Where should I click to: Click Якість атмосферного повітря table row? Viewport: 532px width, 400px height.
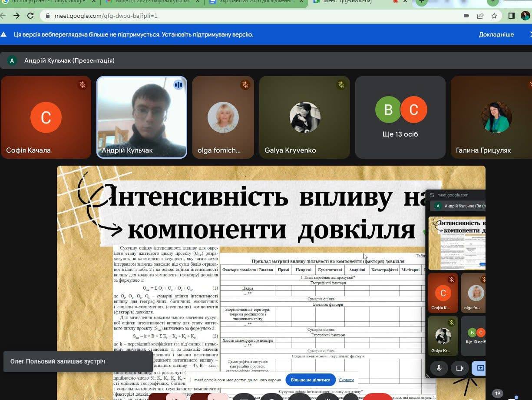(x=322, y=340)
